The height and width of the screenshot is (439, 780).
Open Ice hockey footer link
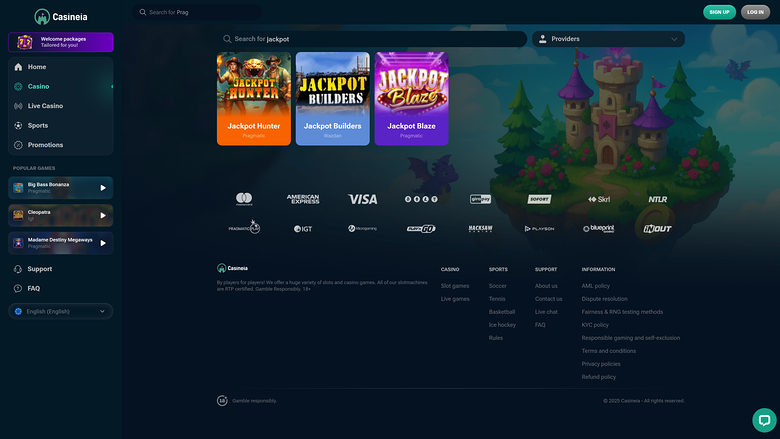(502, 325)
